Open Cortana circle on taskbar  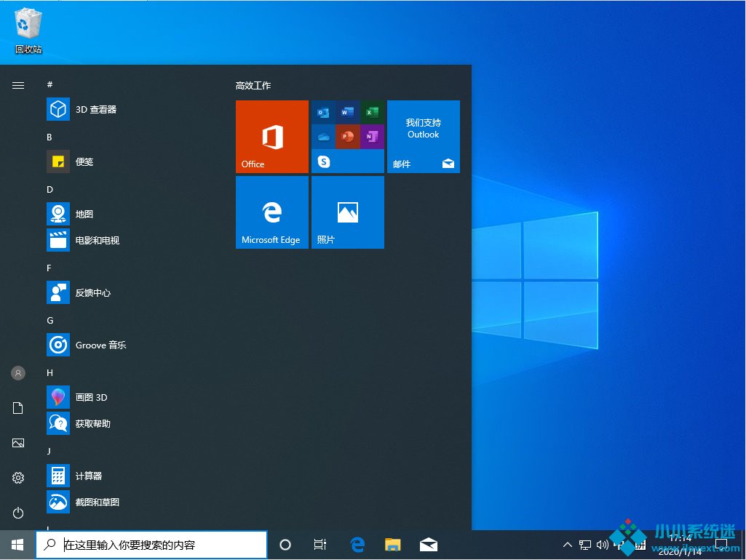coord(285,545)
